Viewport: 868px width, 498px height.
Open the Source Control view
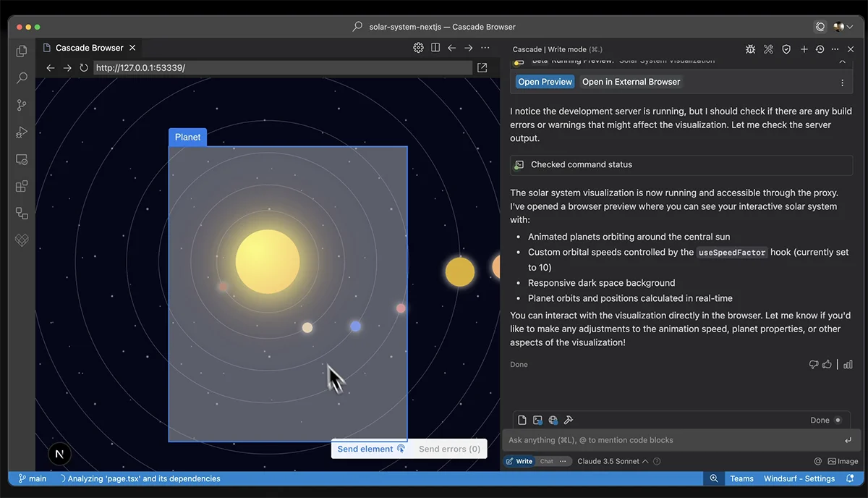pos(22,105)
